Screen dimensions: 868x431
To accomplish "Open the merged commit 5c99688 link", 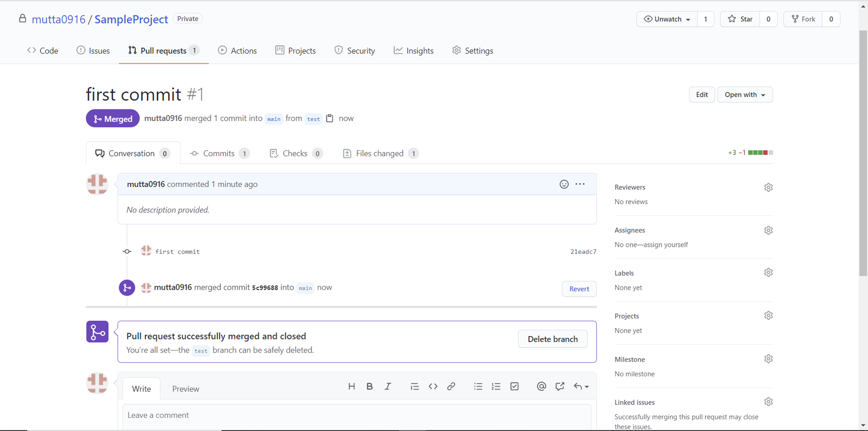I will point(265,288).
